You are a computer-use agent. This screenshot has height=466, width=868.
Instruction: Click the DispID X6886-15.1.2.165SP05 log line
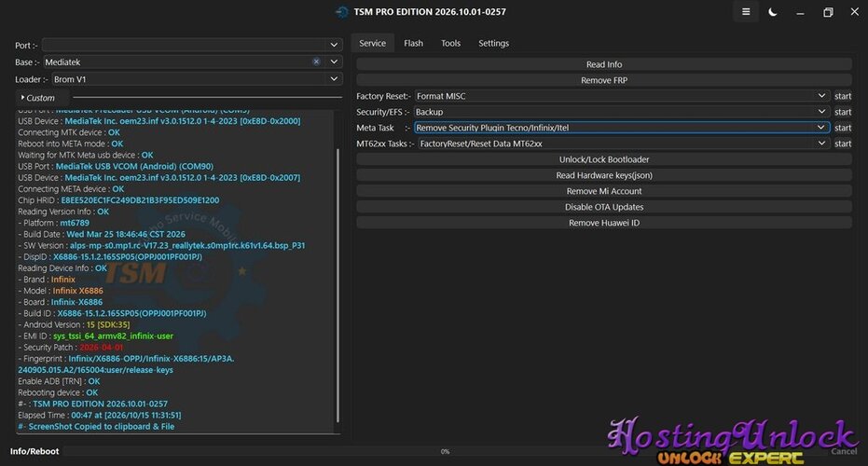pos(110,257)
